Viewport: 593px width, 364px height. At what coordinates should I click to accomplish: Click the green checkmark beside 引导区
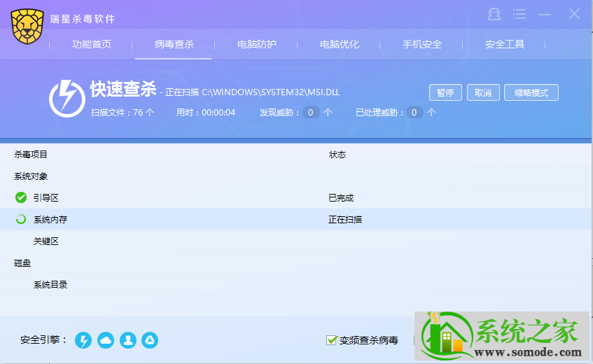21,197
